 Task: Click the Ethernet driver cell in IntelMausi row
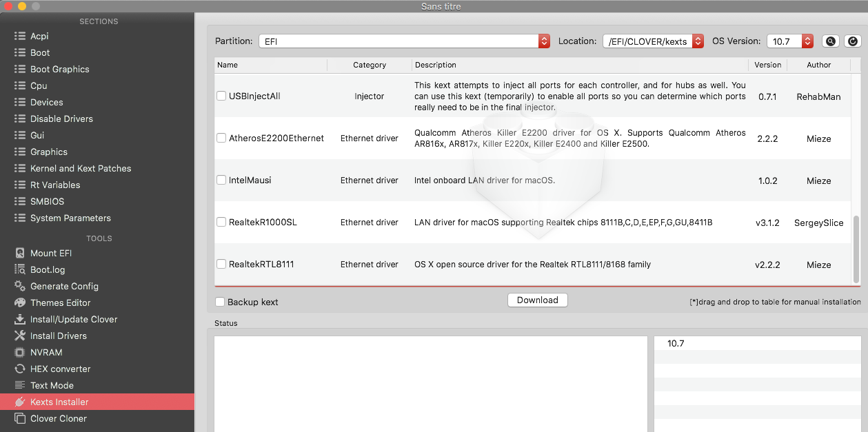pos(370,181)
